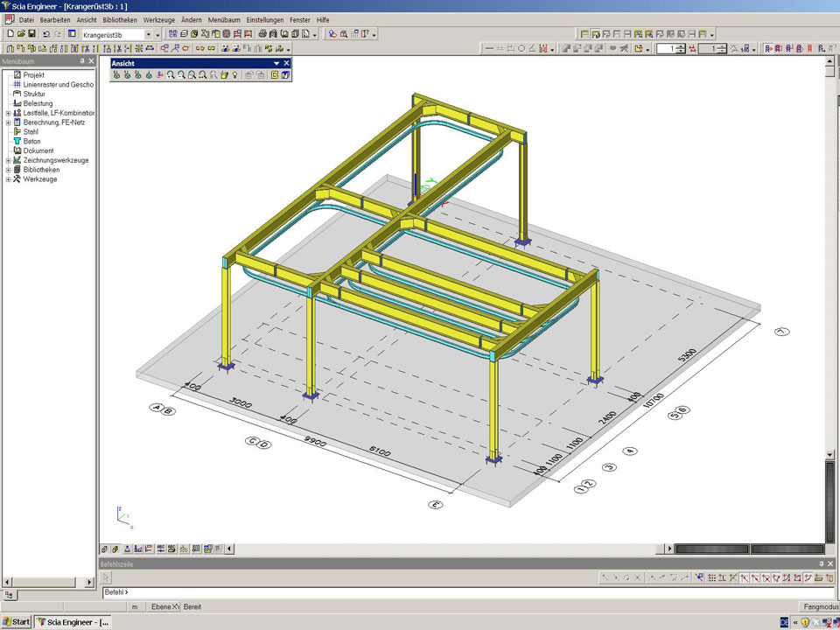Click first zoom magnifier in Ansicht toolbar

[x=171, y=76]
